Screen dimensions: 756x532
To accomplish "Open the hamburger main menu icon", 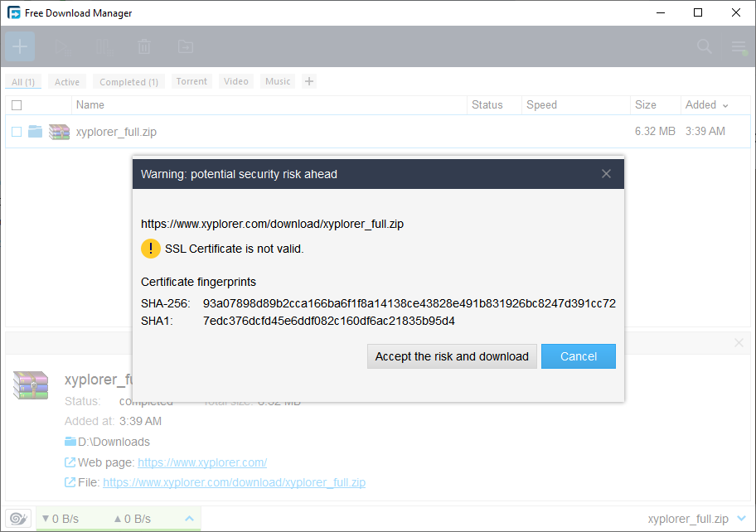I will [739, 47].
